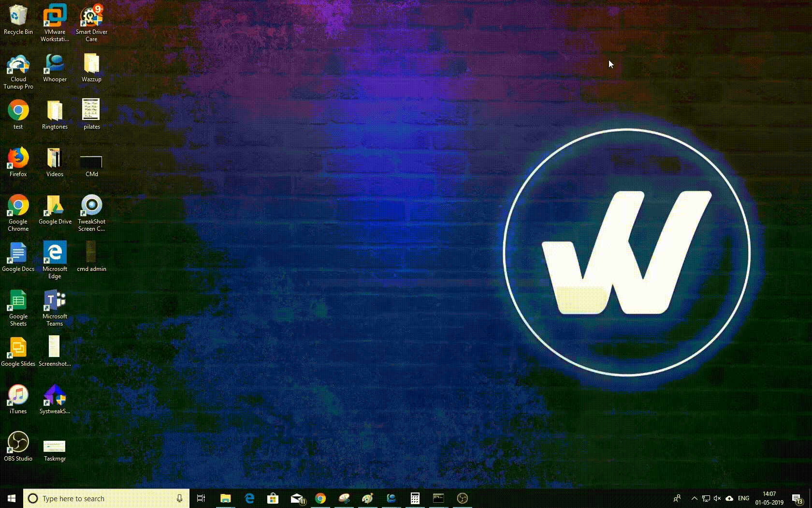Viewport: 812px width, 508px height.
Task: Open Google Chrome from the taskbar
Action: [x=320, y=498]
